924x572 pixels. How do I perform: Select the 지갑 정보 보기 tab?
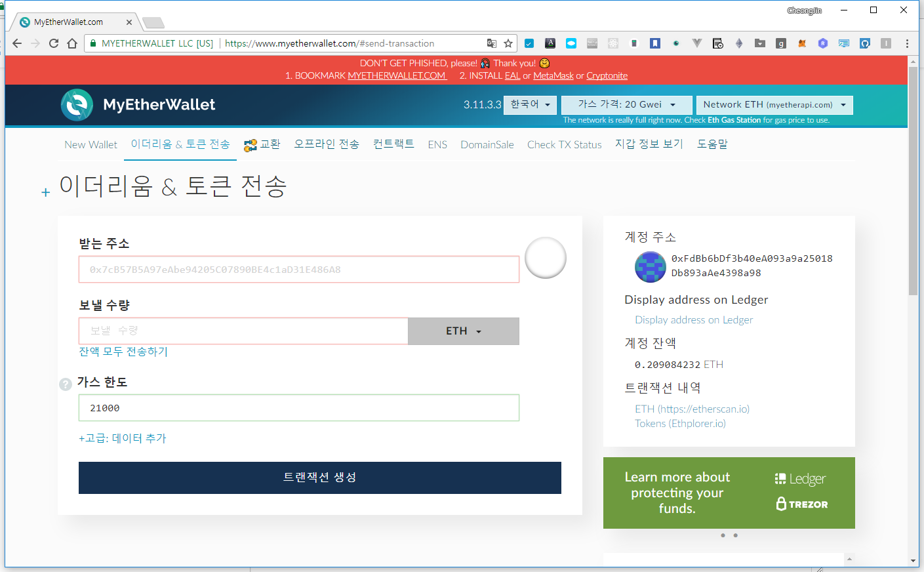coord(649,144)
